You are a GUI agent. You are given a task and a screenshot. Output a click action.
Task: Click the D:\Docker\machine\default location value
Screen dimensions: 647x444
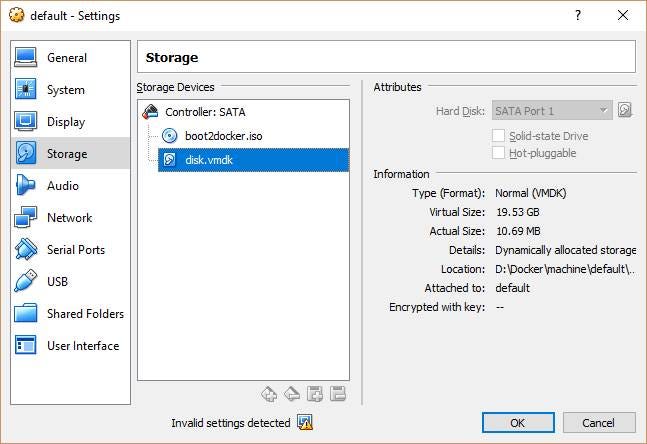click(x=565, y=269)
